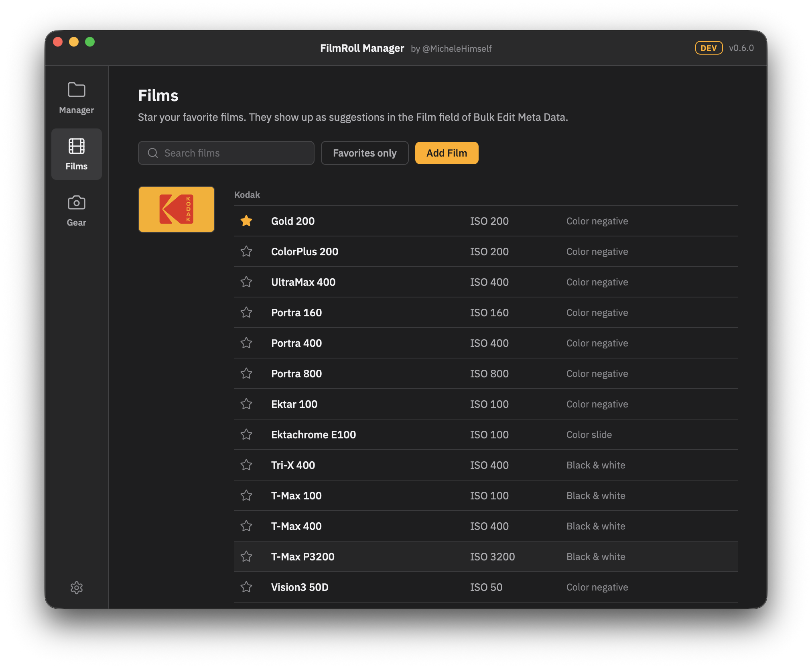Image resolution: width=812 pixels, height=668 pixels.
Task: Star the ColorPlus 200 film
Action: (x=246, y=251)
